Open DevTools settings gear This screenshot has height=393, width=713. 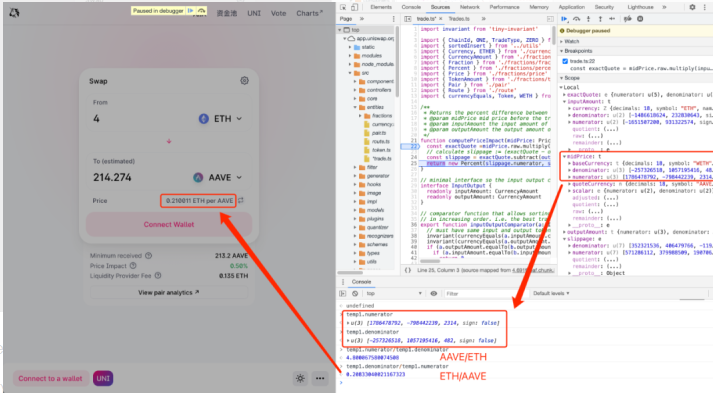pyautogui.click(x=692, y=7)
